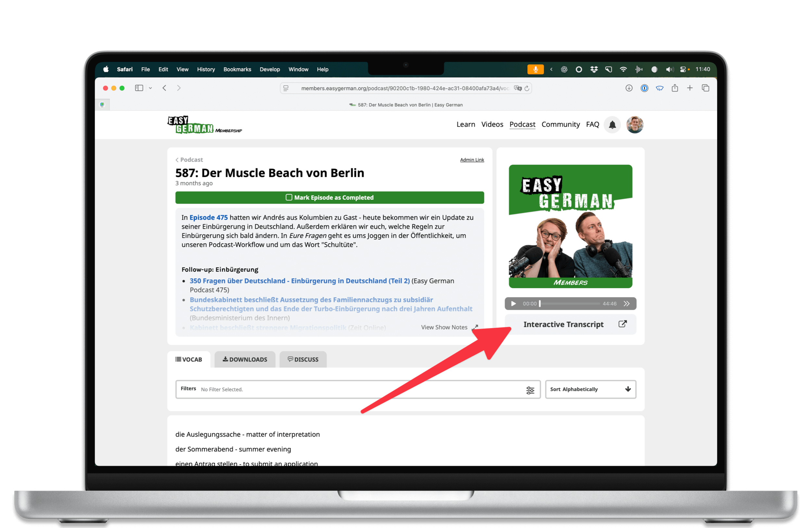
Task: Open the Bundeskabinett beschließt Aussetzung link
Action: point(331,304)
